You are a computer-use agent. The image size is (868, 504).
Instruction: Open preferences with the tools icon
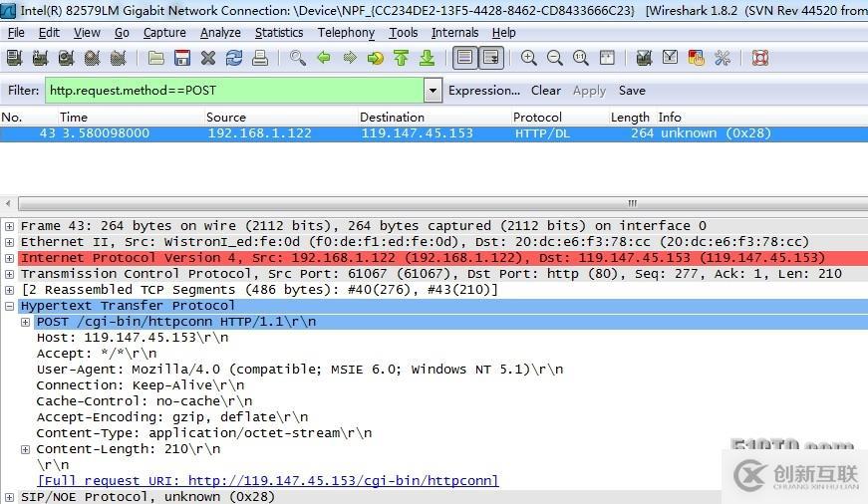(723, 58)
